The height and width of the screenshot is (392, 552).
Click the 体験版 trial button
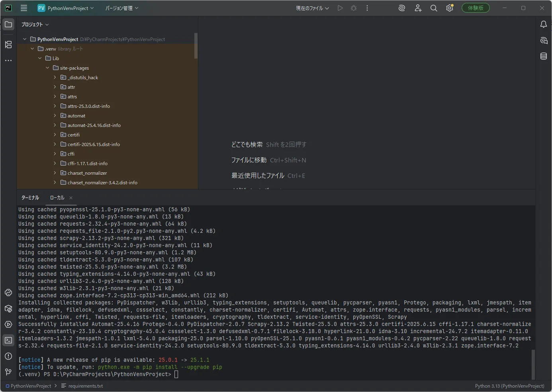click(x=476, y=8)
